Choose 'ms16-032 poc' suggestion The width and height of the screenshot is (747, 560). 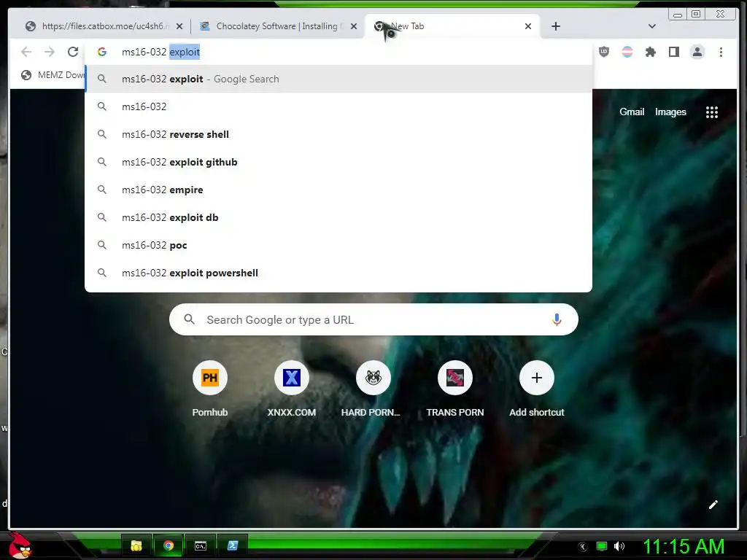(x=338, y=245)
